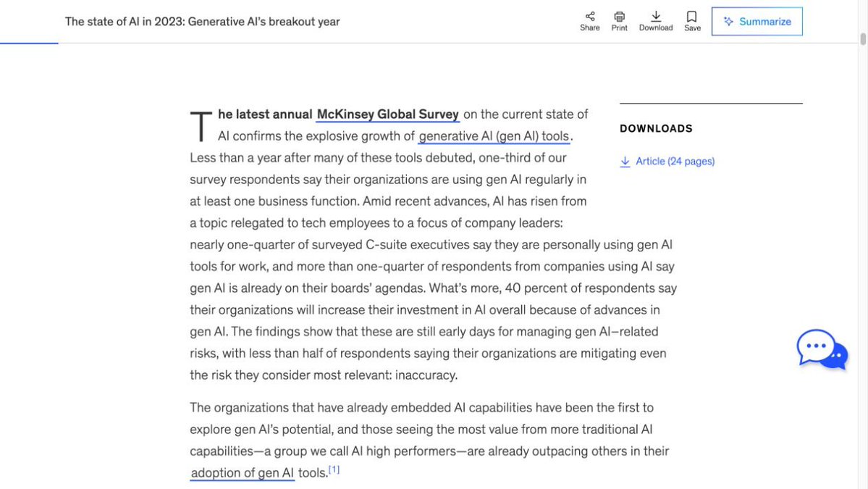Follow the generative AI (gen AI) tools link
The image size is (868, 489).
[494, 136]
